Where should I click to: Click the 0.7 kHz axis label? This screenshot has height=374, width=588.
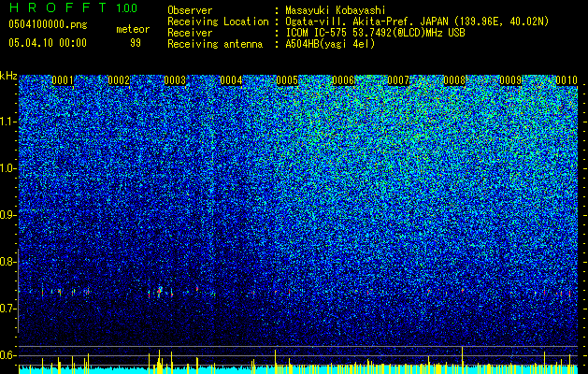coord(7,309)
